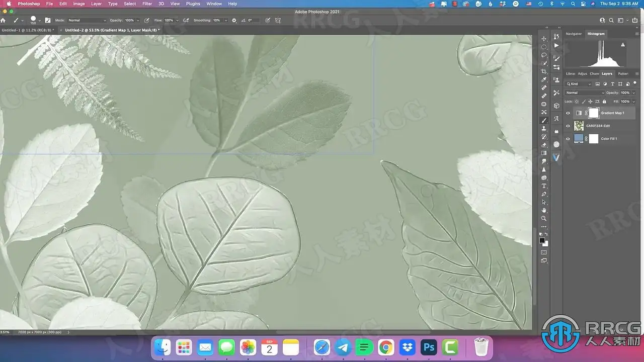
Task: Click the foreground color swatch
Action: pyautogui.click(x=542, y=240)
